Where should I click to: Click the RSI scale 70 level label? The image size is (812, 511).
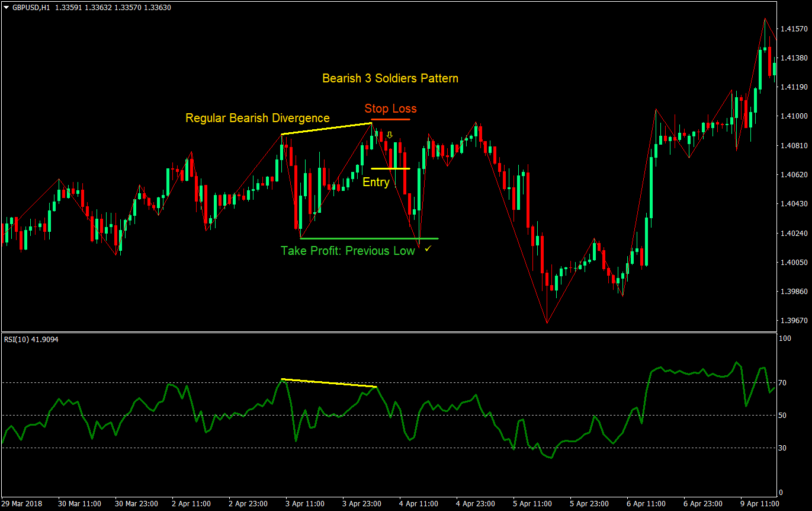782,383
